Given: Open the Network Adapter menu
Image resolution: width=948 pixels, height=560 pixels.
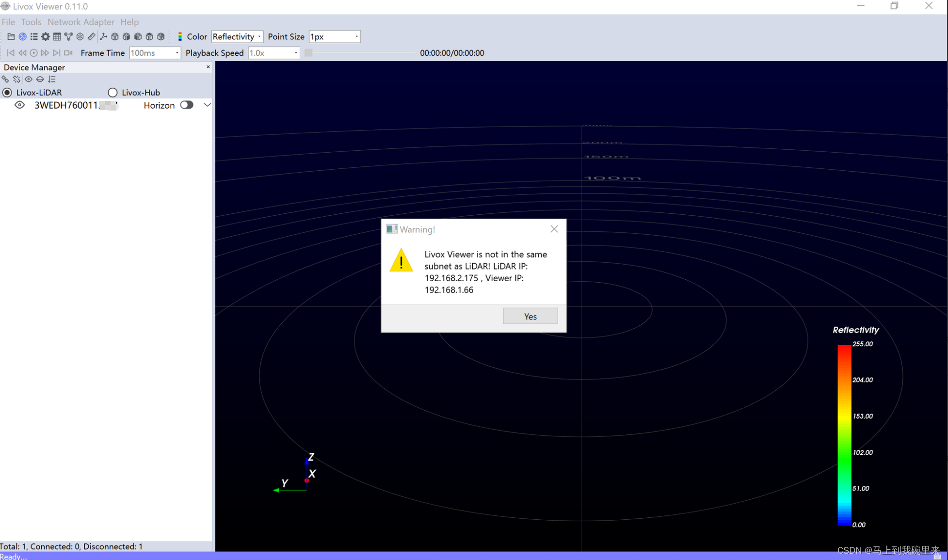Looking at the screenshot, I should pos(81,22).
